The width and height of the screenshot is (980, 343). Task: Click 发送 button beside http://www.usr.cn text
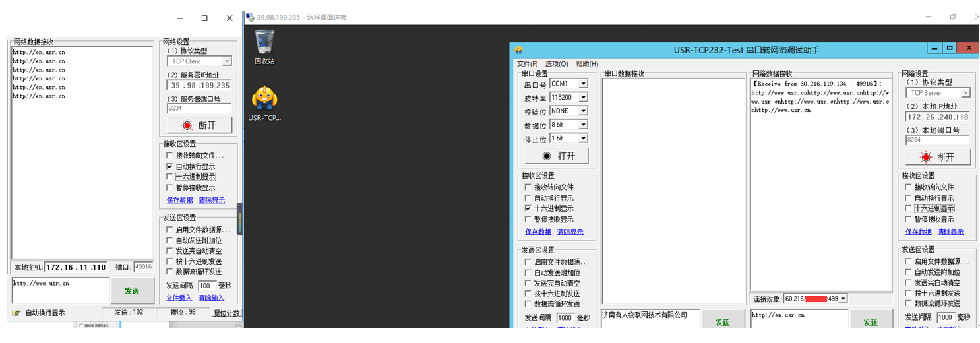(132, 291)
